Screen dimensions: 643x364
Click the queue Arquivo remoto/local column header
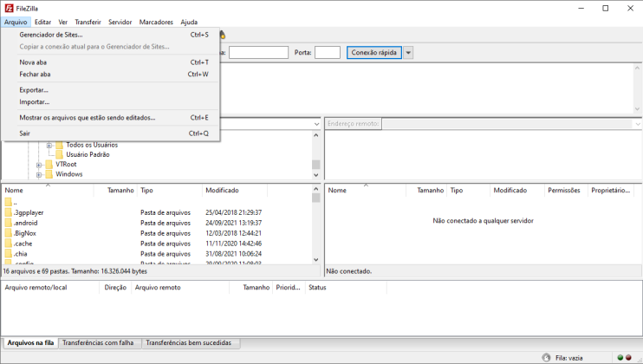pos(50,288)
